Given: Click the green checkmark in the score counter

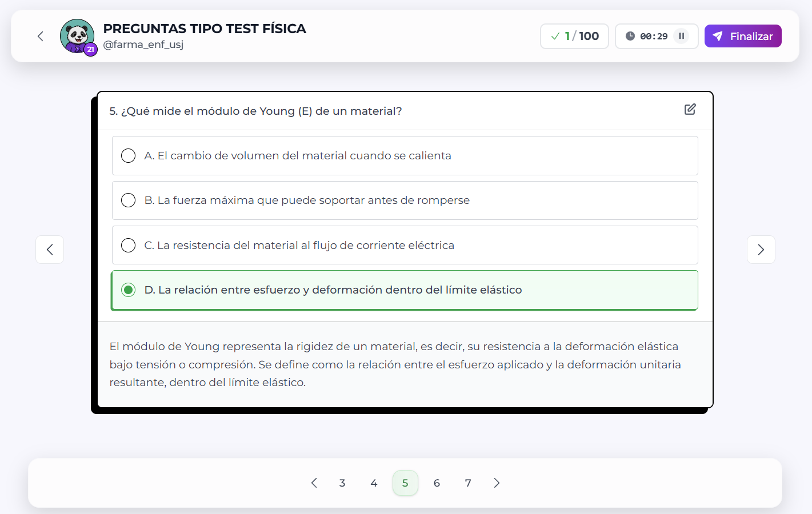Looking at the screenshot, I should [x=555, y=35].
